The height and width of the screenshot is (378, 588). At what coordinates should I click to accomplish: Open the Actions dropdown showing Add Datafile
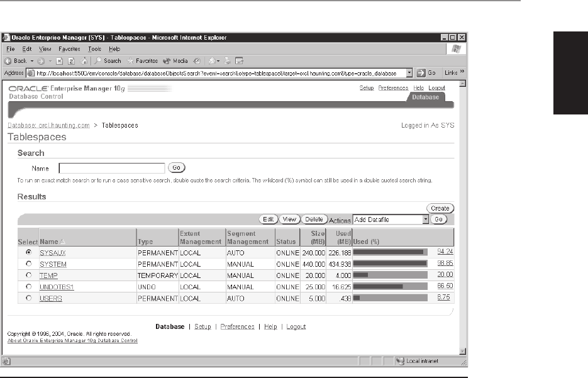point(391,220)
